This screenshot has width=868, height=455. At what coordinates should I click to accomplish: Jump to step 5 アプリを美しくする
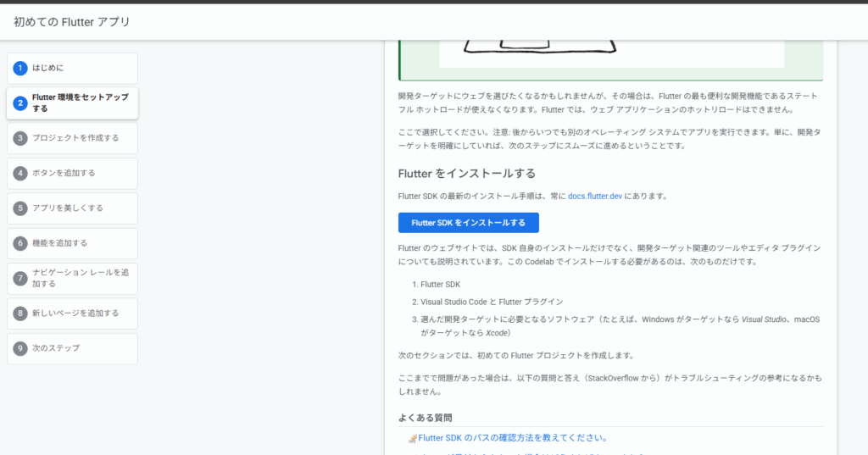point(72,208)
